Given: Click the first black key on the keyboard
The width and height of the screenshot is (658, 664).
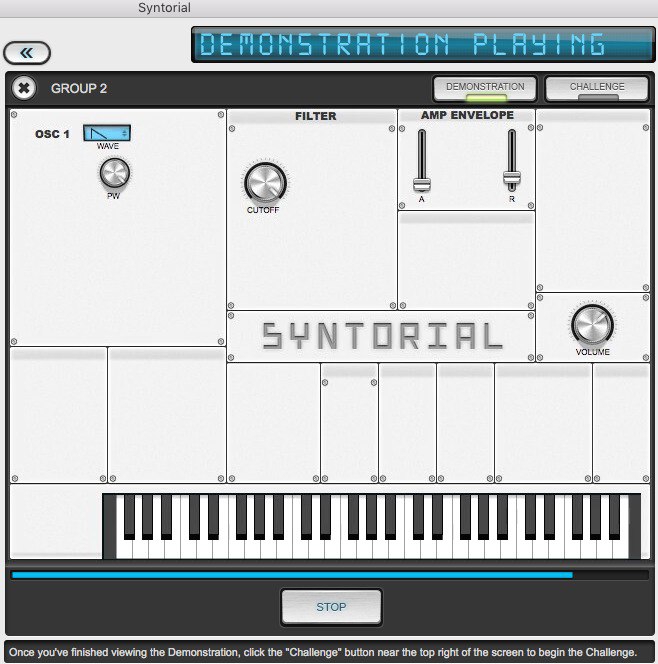Looking at the screenshot, I should pos(130,517).
